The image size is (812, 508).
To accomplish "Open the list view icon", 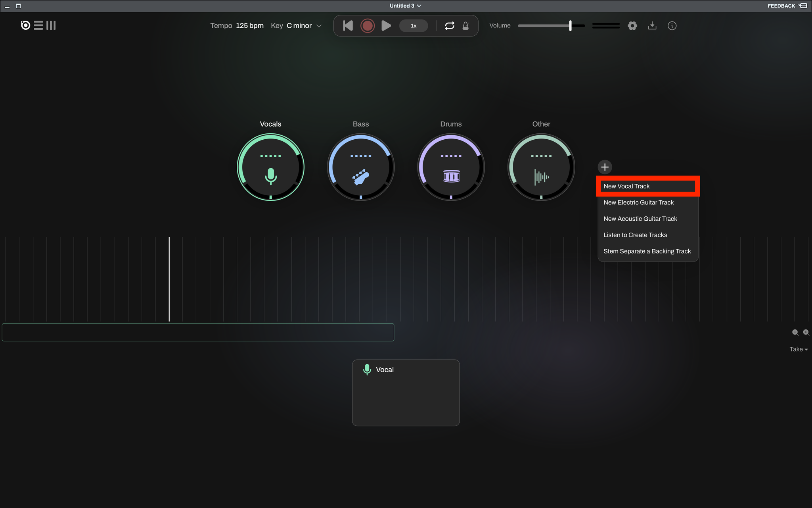I will pyautogui.click(x=38, y=25).
